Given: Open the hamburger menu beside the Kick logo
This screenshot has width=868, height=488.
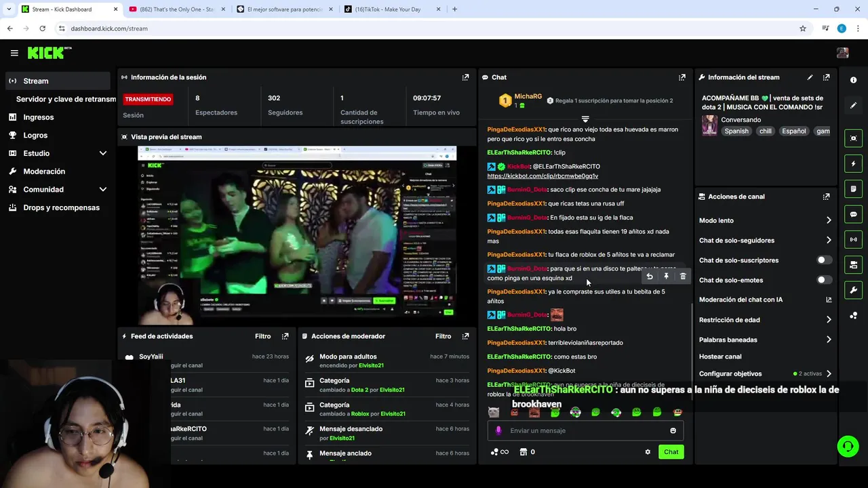Looking at the screenshot, I should [14, 53].
